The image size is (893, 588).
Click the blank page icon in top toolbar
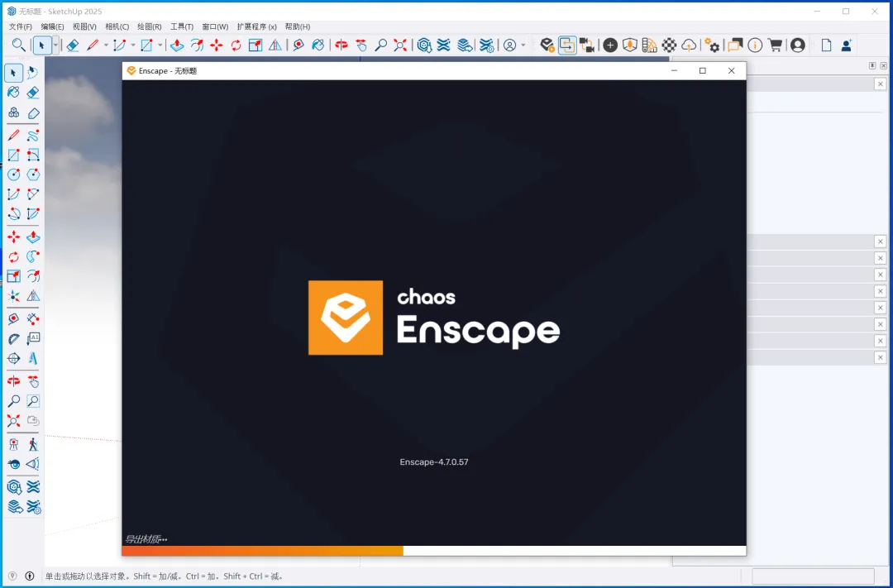(x=826, y=45)
